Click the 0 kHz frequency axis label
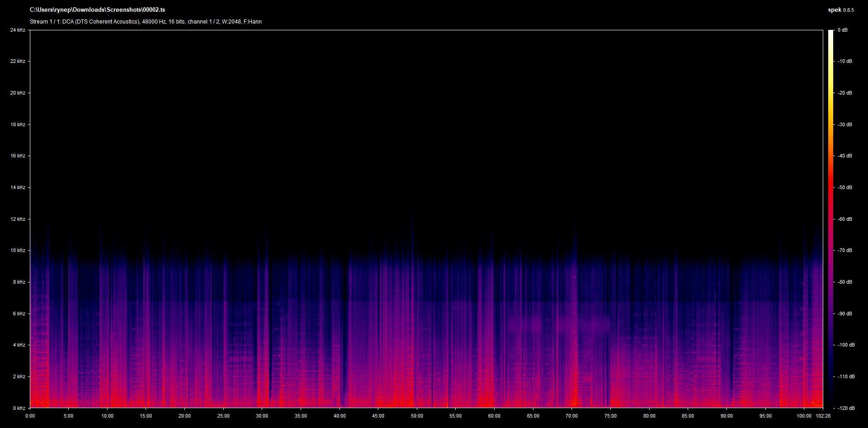This screenshot has width=868, height=428. click(19, 409)
